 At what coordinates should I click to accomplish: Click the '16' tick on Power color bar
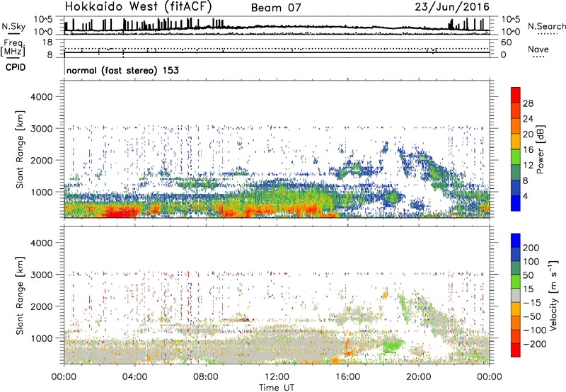pyautogui.click(x=528, y=149)
